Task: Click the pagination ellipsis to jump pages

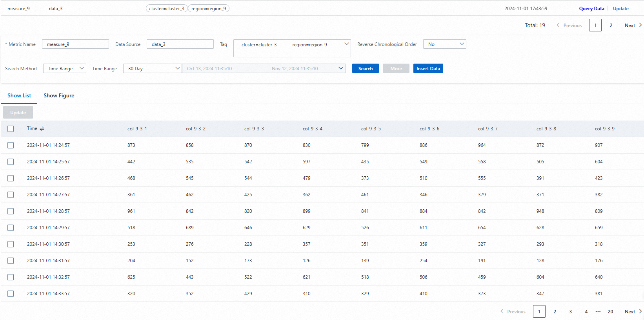Action: coord(598,311)
